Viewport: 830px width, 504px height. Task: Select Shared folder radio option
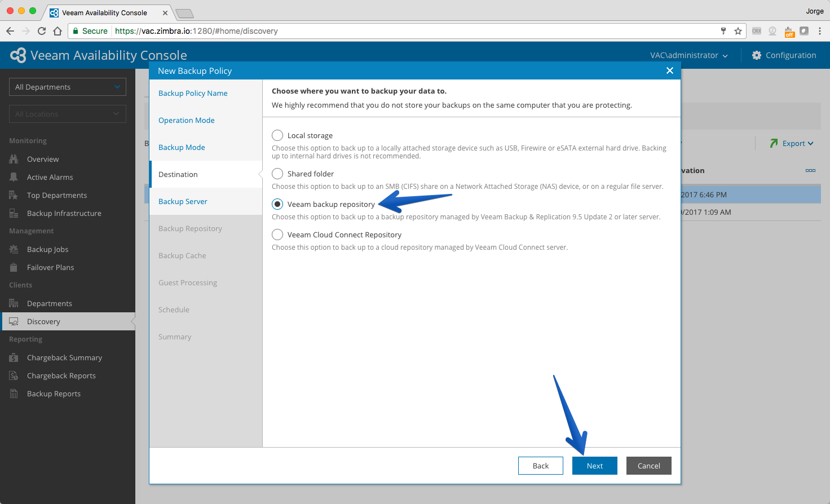pos(277,174)
